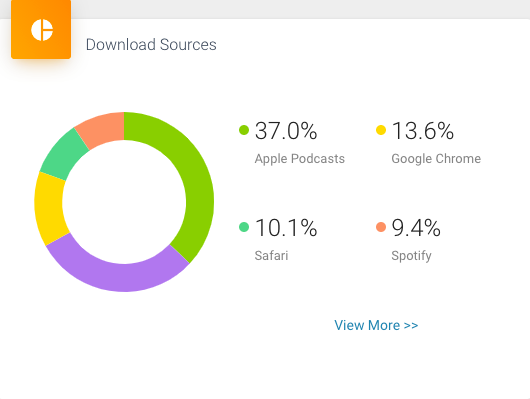Select the orange Spotify donut segment
The height and width of the screenshot is (399, 530).
103,127
